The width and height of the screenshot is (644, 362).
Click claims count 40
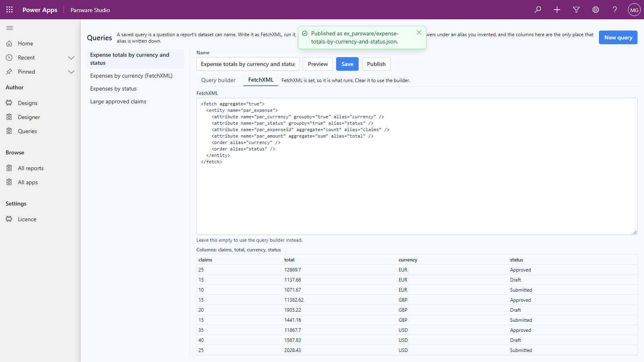tap(201, 340)
